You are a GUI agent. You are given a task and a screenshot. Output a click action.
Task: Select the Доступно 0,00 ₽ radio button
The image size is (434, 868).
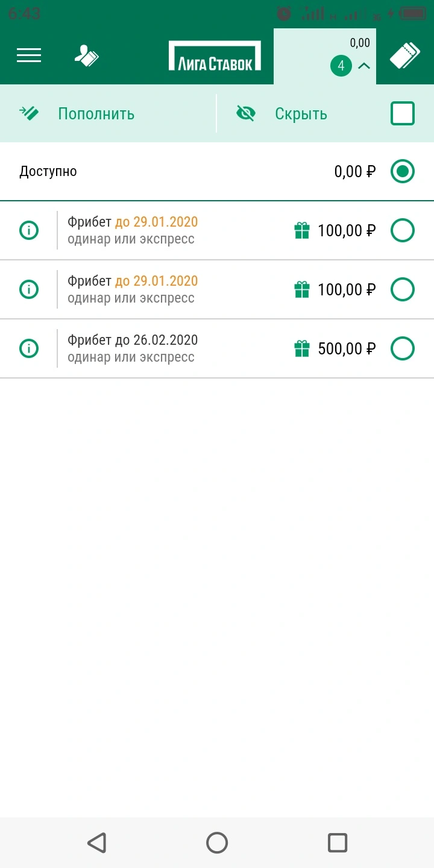pos(403,171)
